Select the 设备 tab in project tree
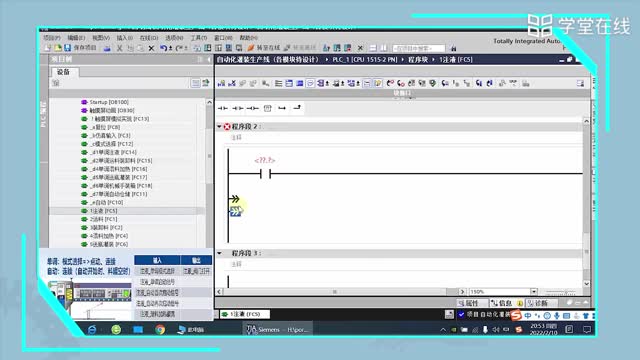 (x=64, y=72)
